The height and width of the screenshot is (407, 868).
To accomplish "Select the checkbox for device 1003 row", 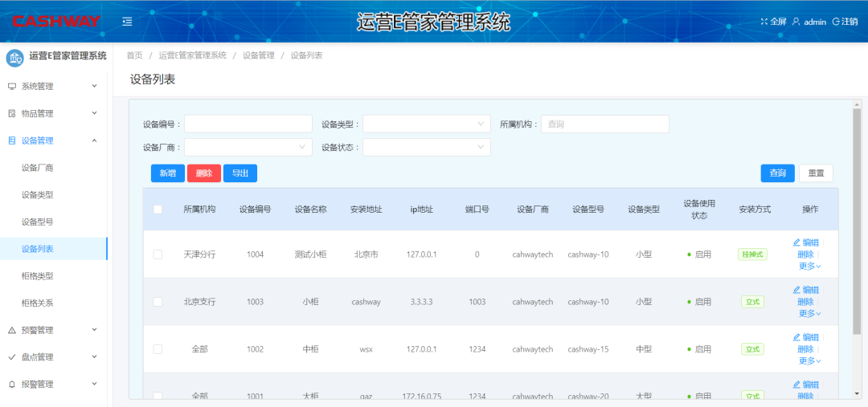I will tap(158, 302).
